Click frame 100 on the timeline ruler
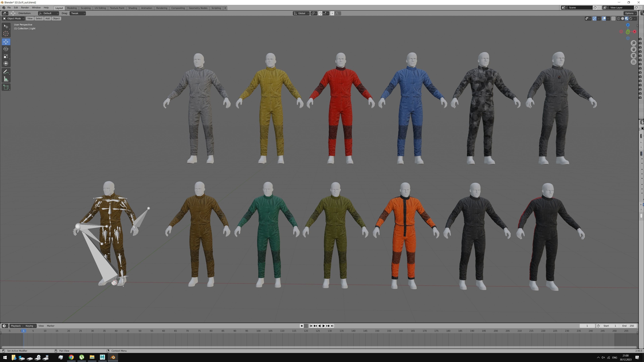The width and height of the screenshot is (644, 362). click(x=258, y=331)
